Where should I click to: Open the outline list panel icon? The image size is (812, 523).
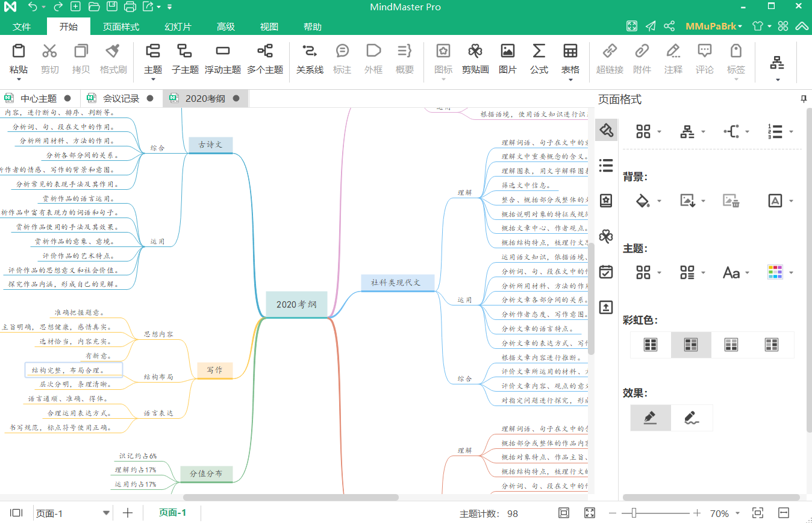point(606,165)
